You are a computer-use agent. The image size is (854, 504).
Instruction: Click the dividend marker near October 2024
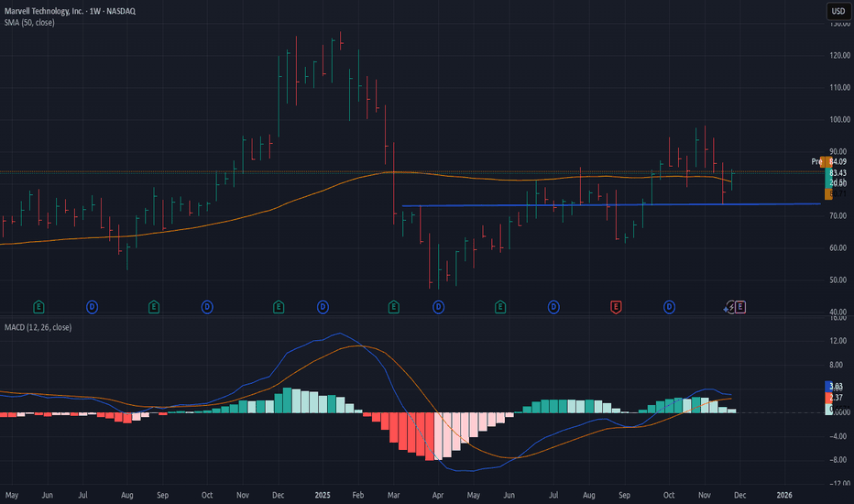pos(207,305)
